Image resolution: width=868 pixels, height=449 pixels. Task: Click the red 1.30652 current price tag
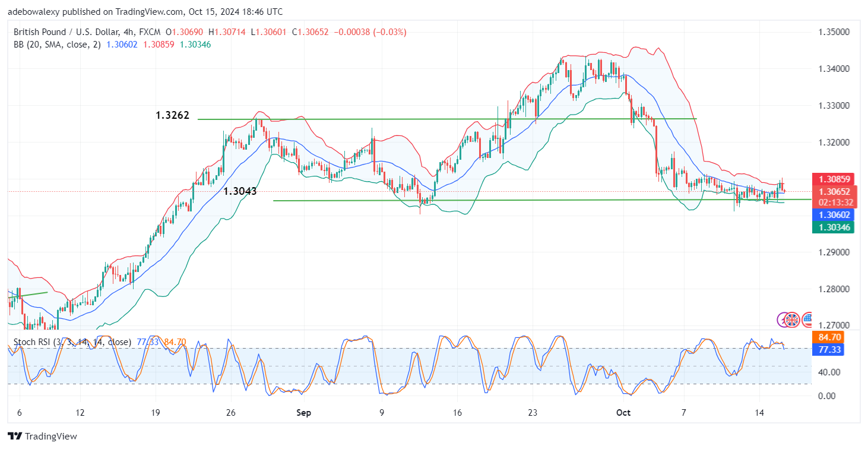click(x=835, y=191)
